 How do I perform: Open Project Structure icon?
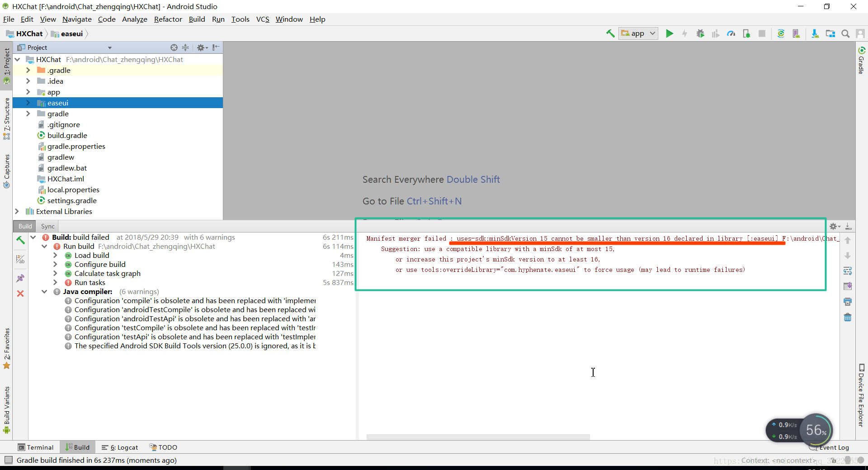click(x=830, y=33)
